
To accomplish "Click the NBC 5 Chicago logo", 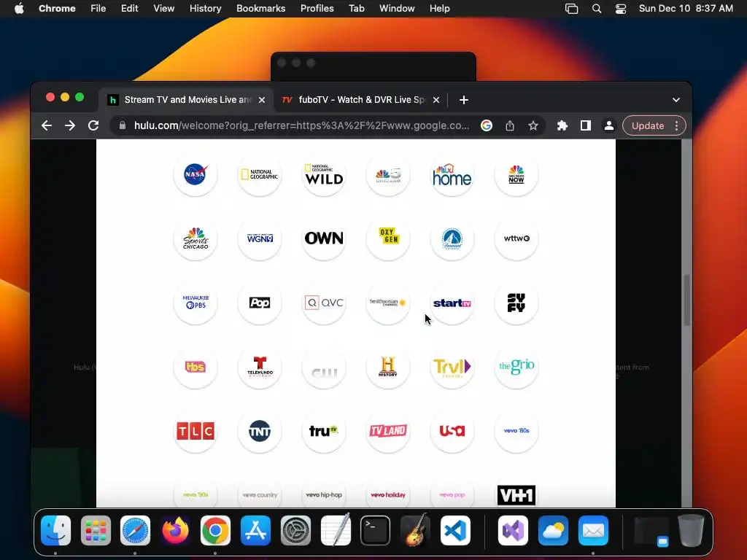I will [388, 175].
